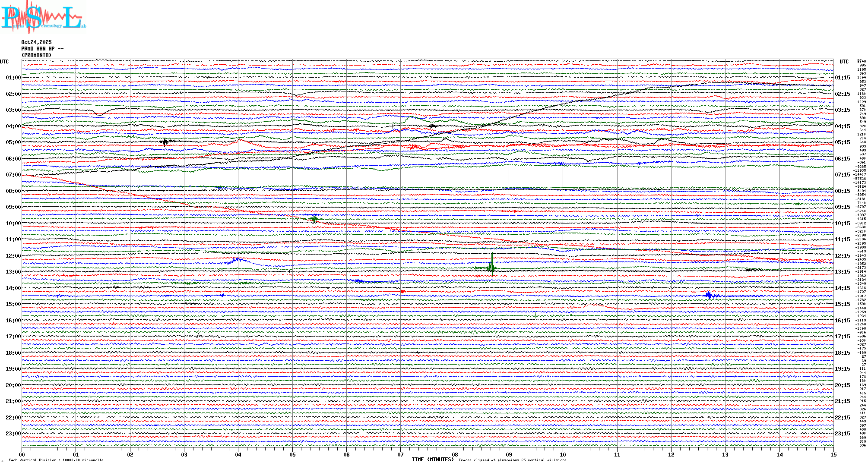868x466 pixels.
Task: Click the left UTC axis label
Action: 4,62
